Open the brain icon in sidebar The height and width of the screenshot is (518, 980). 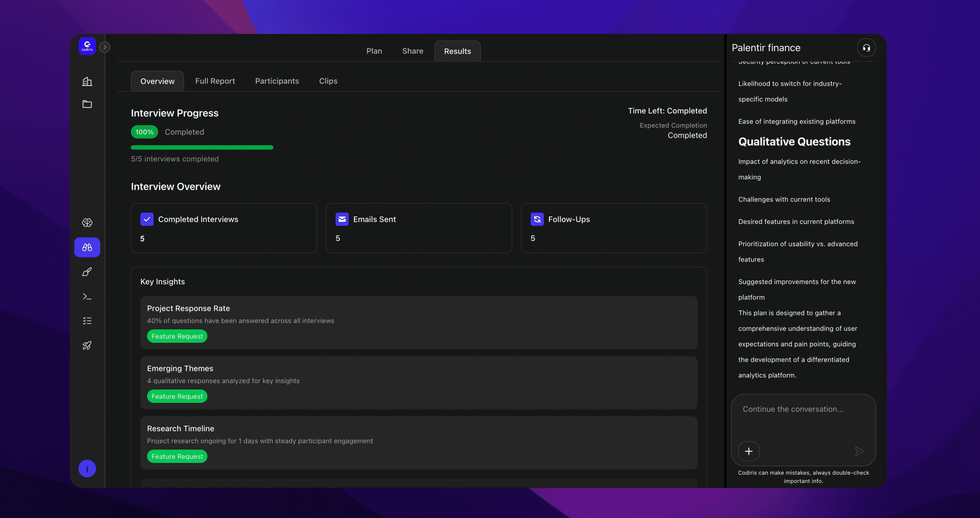[87, 222]
